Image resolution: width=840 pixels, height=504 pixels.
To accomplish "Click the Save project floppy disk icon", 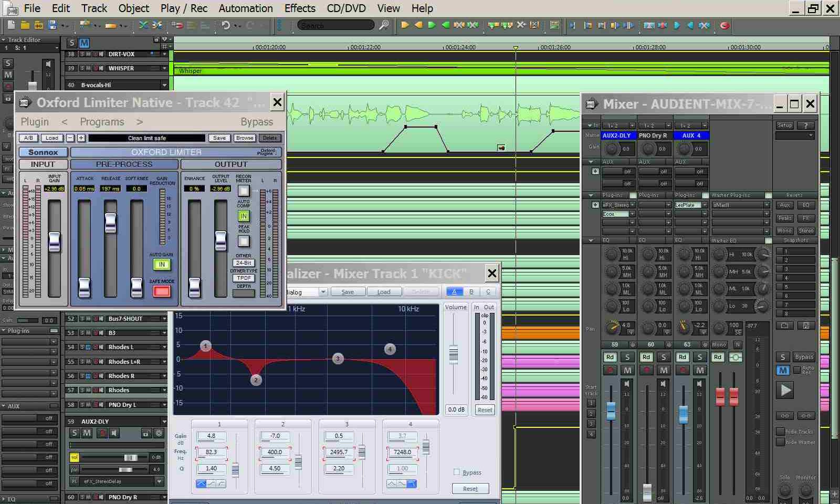I will click(x=52, y=25).
